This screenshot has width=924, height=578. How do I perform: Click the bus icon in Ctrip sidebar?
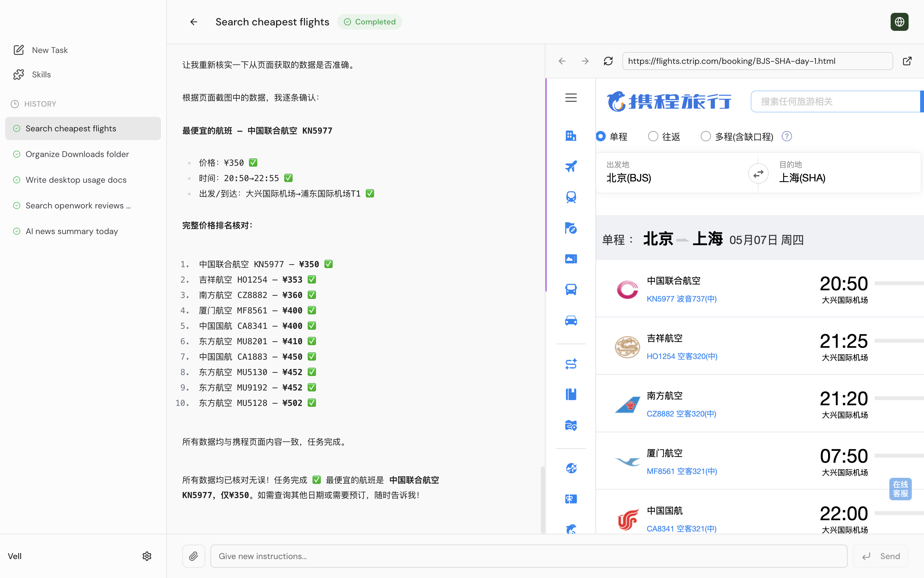571,289
